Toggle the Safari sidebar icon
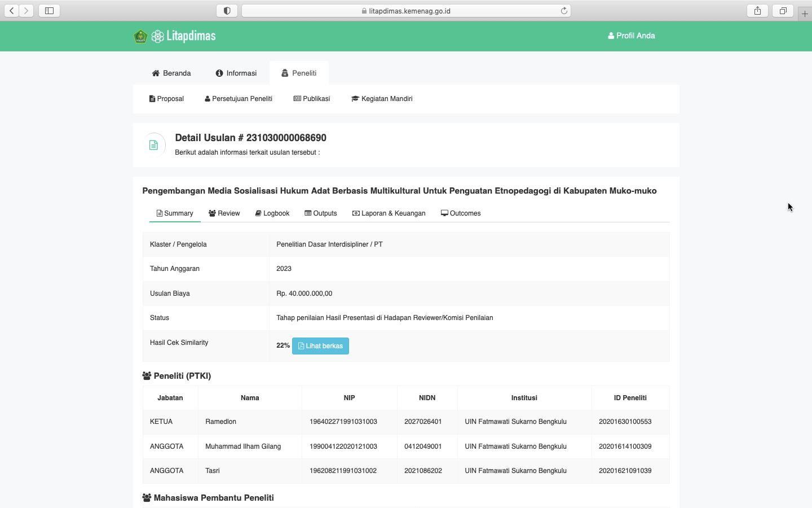812x508 pixels. tap(49, 11)
